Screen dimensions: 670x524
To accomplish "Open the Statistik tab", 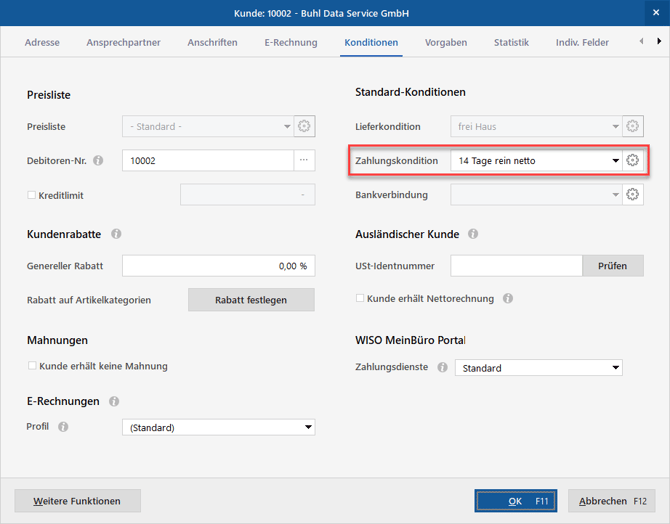I will (x=511, y=43).
